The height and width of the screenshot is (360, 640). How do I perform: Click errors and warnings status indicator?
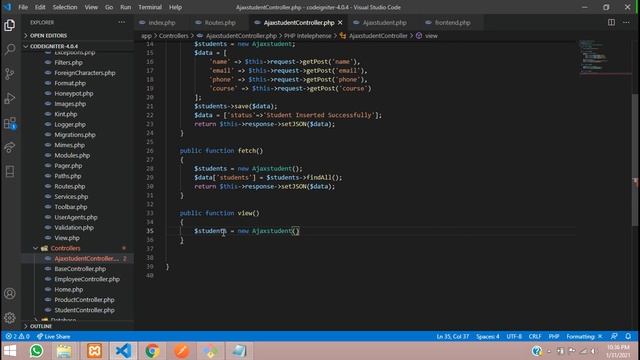(18, 336)
